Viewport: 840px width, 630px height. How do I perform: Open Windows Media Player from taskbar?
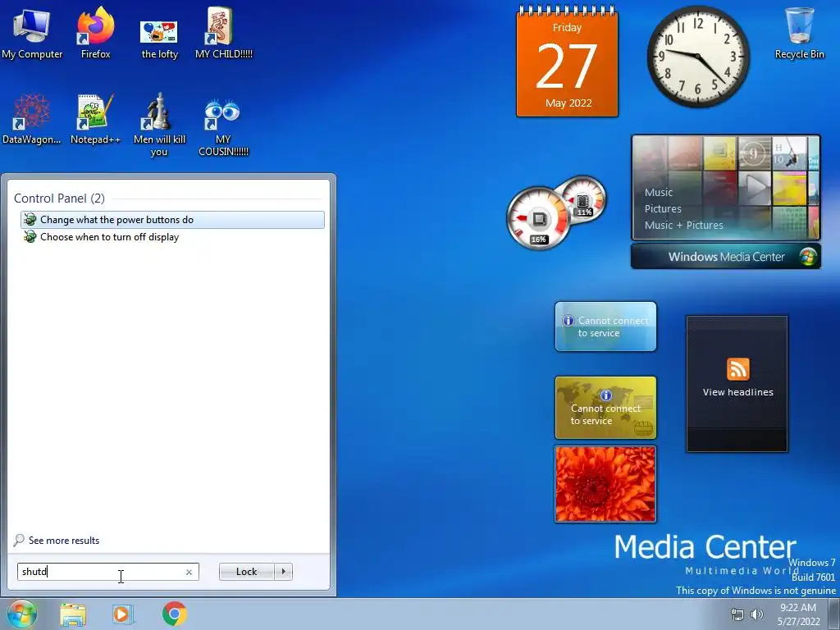click(x=123, y=614)
